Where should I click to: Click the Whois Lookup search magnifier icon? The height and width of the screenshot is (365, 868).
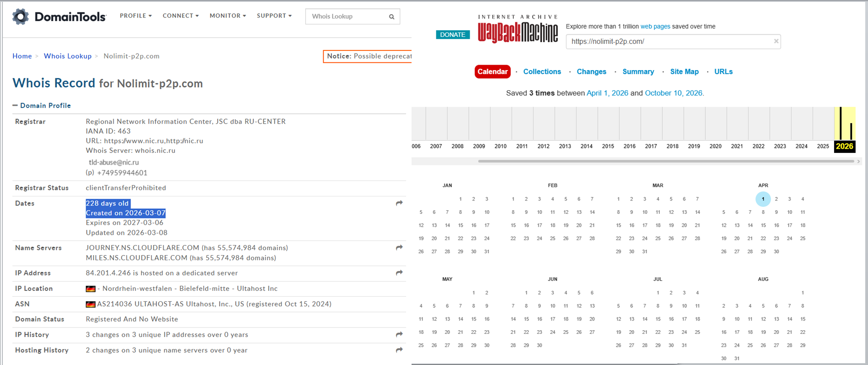click(x=392, y=17)
